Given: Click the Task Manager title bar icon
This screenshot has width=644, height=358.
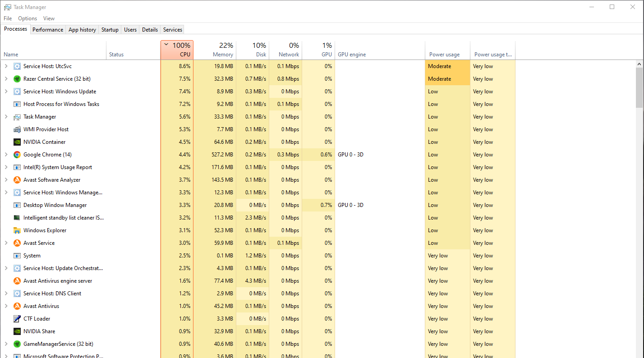Looking at the screenshot, I should pos(8,7).
